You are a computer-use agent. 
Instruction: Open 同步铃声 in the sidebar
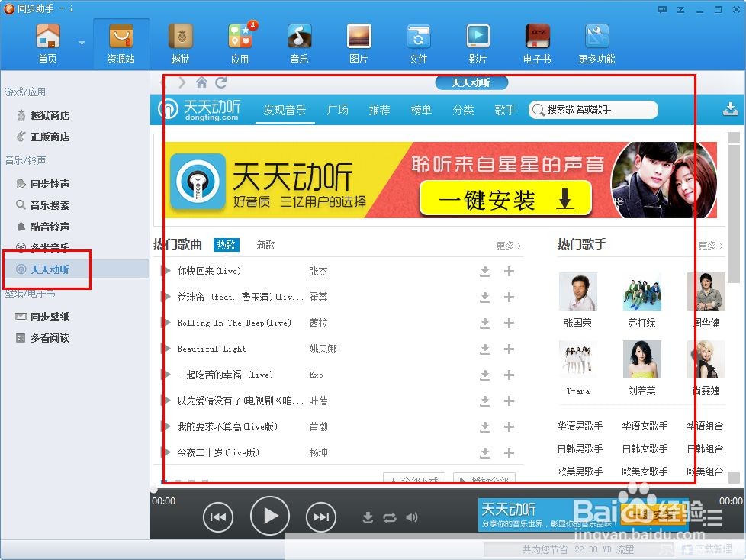43,184
